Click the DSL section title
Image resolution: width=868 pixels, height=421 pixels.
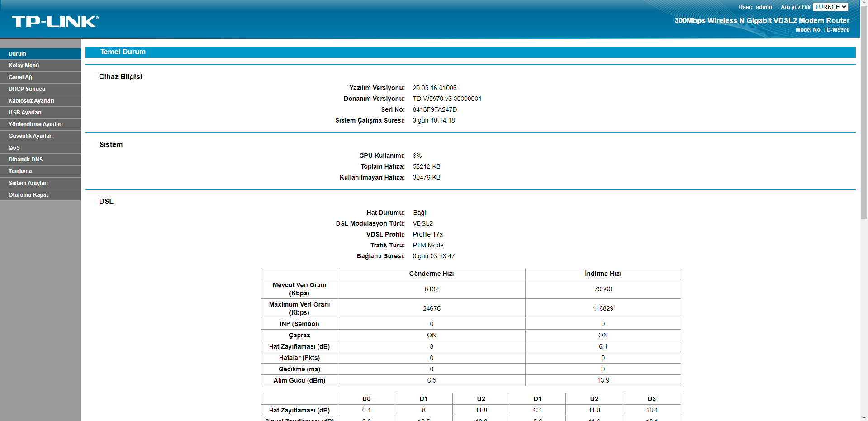tap(106, 202)
